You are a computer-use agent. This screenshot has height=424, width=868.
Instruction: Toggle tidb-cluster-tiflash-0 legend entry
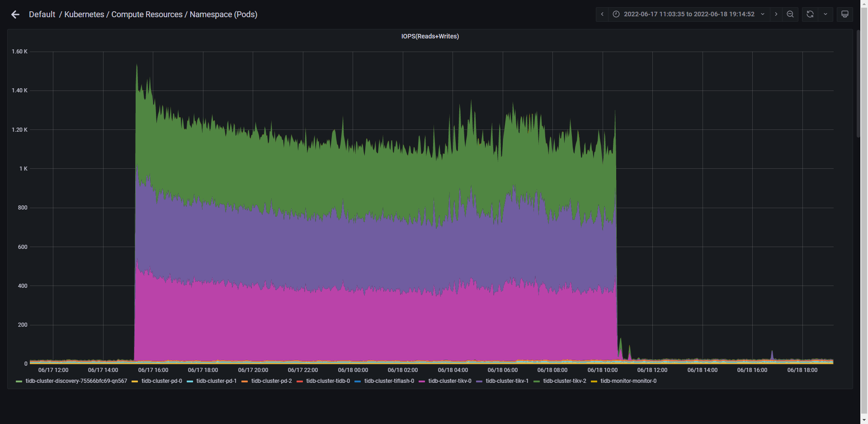click(389, 381)
